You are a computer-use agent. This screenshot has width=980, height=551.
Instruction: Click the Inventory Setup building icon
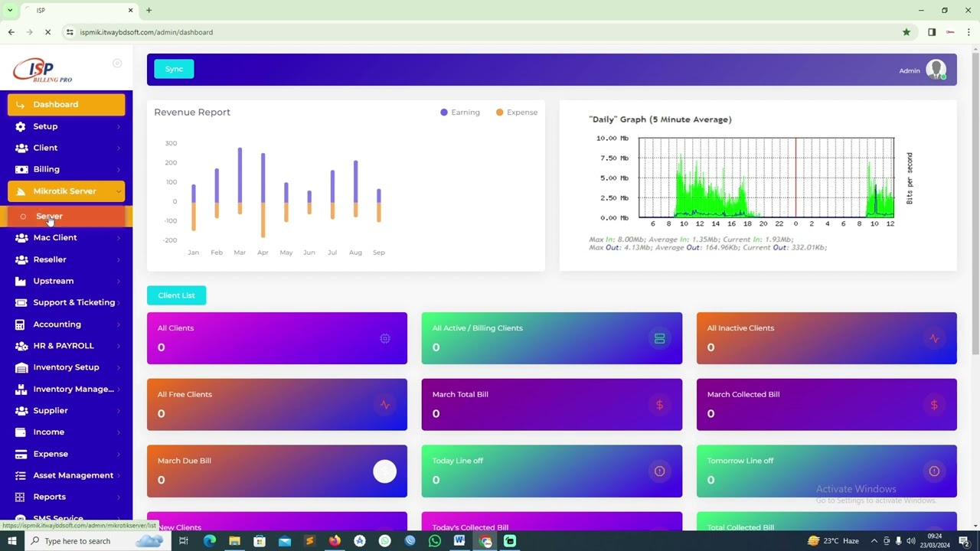click(21, 367)
